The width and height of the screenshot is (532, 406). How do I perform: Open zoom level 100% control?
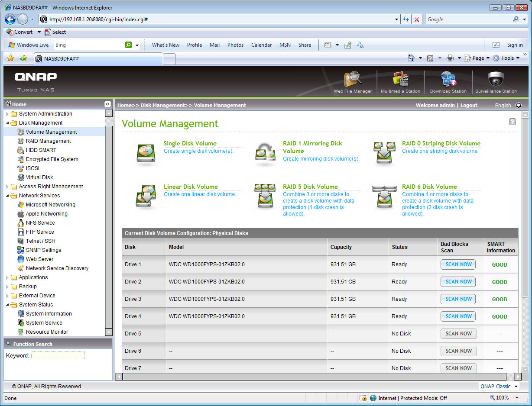504,398
